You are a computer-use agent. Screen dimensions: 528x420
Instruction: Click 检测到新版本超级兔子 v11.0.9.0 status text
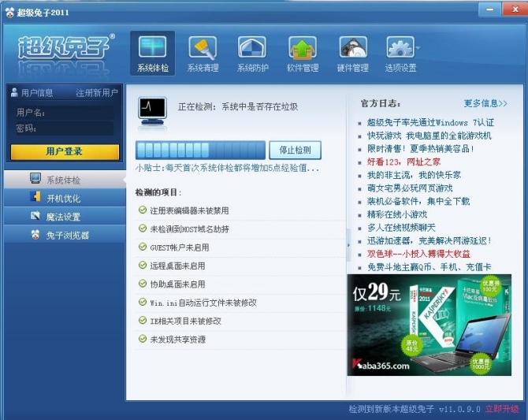415,409
